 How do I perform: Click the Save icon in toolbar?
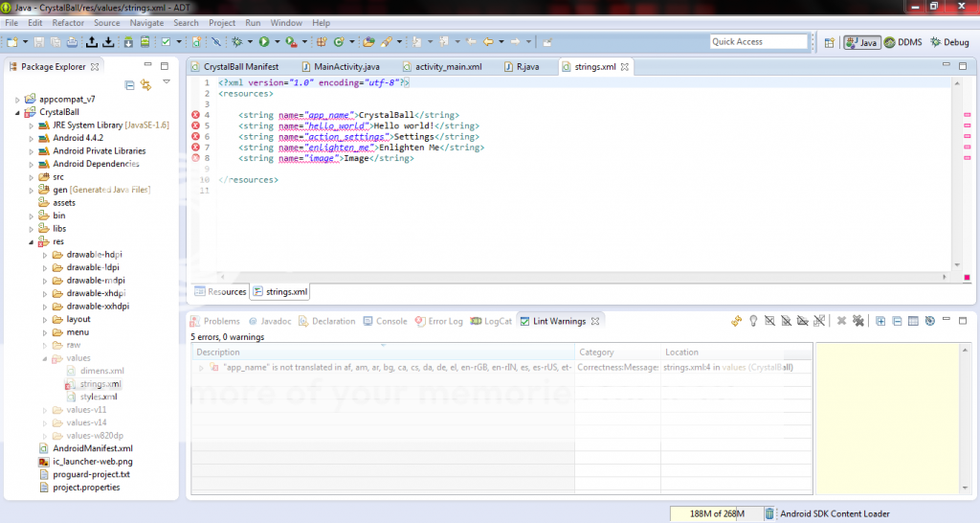click(39, 42)
